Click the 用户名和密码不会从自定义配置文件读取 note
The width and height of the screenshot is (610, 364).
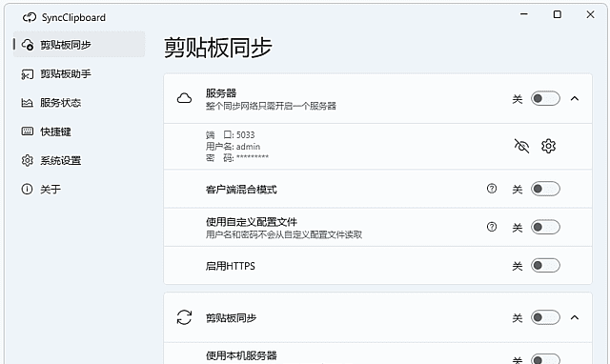tap(284, 234)
